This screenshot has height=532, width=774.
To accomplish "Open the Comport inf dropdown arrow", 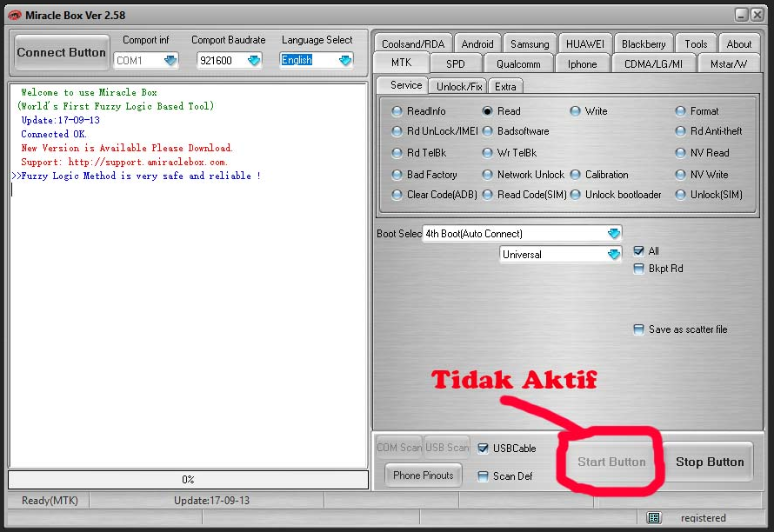I will (x=170, y=60).
